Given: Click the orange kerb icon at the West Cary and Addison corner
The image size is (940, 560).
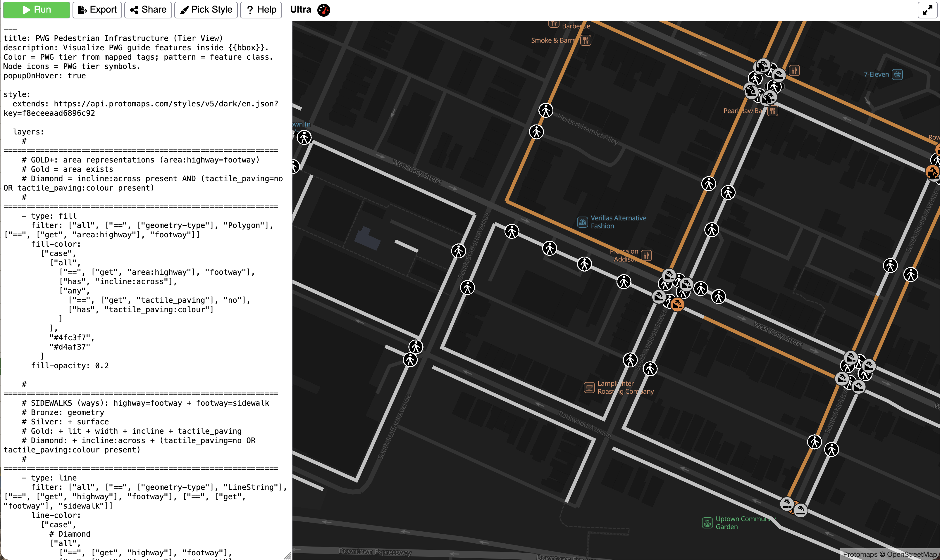Looking at the screenshot, I should 677,305.
